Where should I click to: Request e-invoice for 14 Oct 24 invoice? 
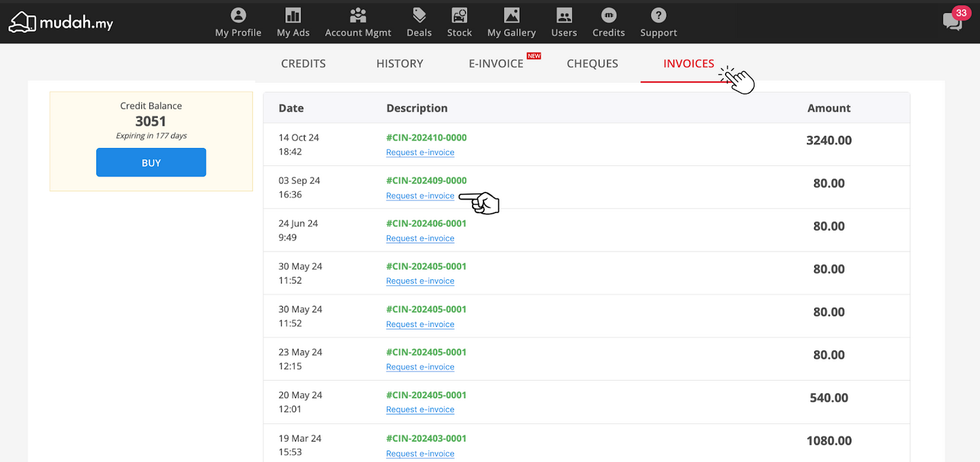click(420, 152)
